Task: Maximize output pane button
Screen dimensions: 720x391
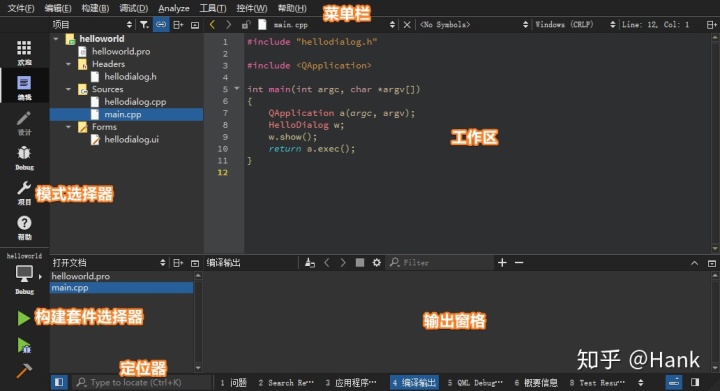Action: [x=712, y=263]
